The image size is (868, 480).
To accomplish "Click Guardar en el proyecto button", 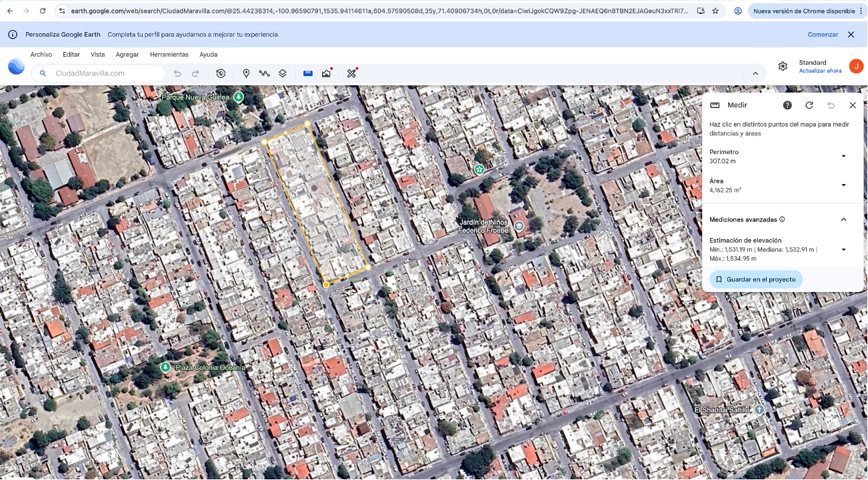I will pos(755,279).
